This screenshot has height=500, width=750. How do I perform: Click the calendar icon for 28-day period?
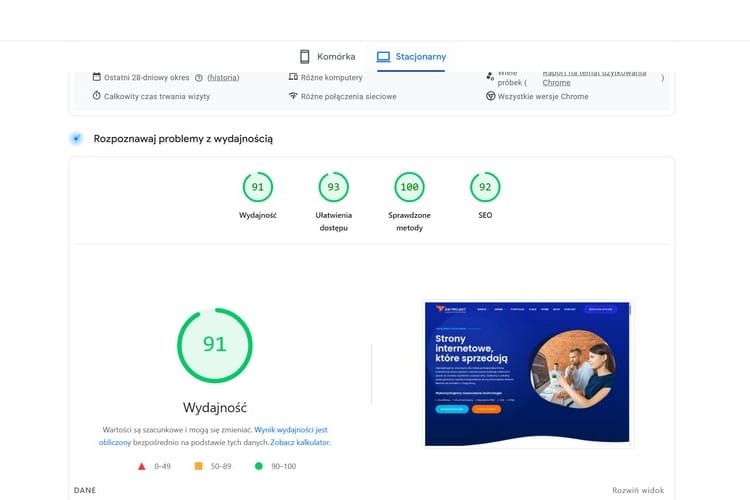coord(97,77)
